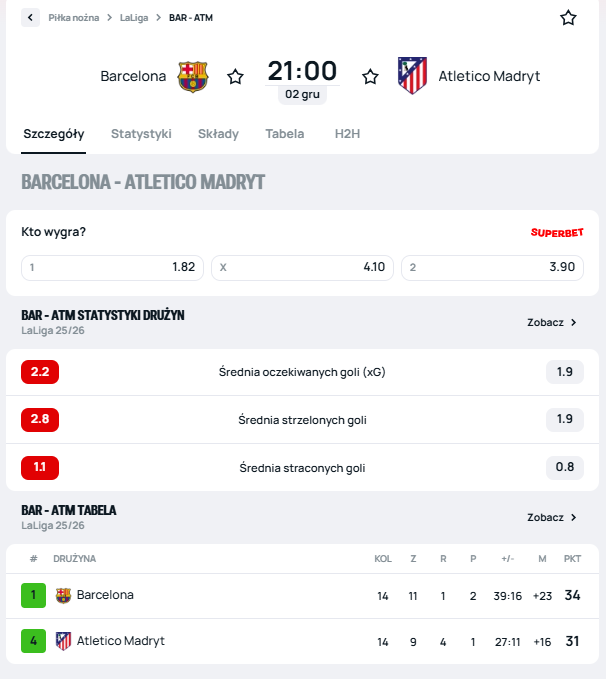Image resolution: width=606 pixels, height=679 pixels.
Task: Open the H2H tab
Action: click(347, 134)
